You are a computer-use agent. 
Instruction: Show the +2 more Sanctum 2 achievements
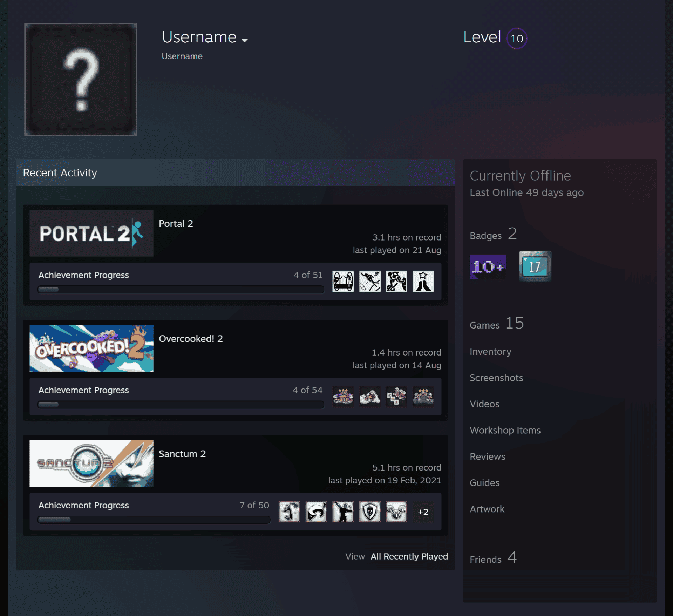(423, 512)
